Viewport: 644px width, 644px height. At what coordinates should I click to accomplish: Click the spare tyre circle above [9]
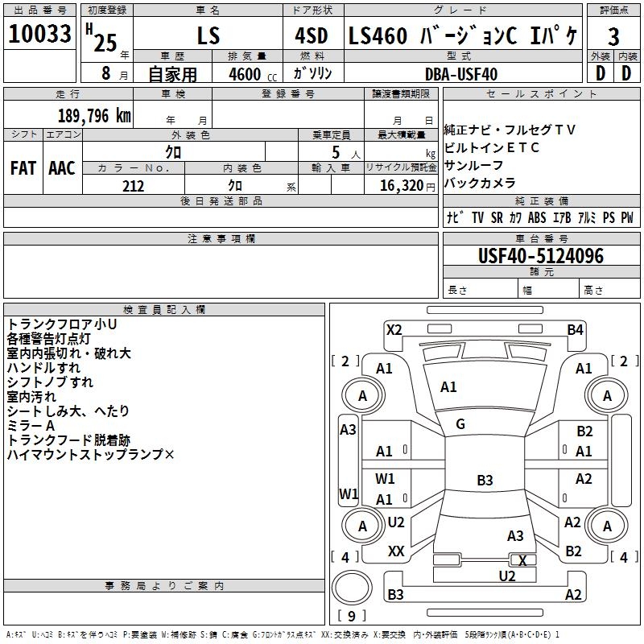coord(352,588)
